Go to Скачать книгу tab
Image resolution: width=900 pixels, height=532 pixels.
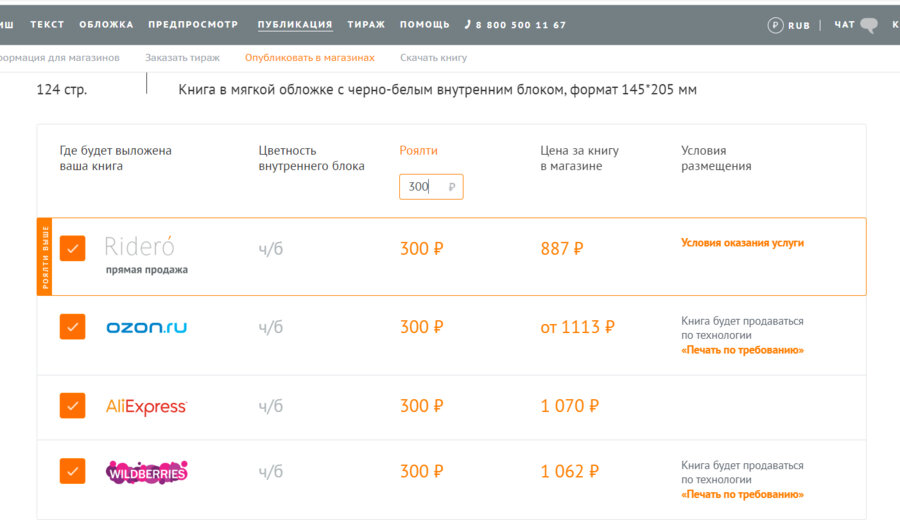433,57
